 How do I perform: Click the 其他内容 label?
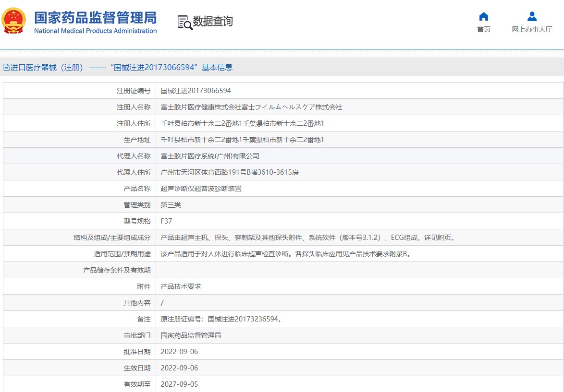[x=137, y=303]
